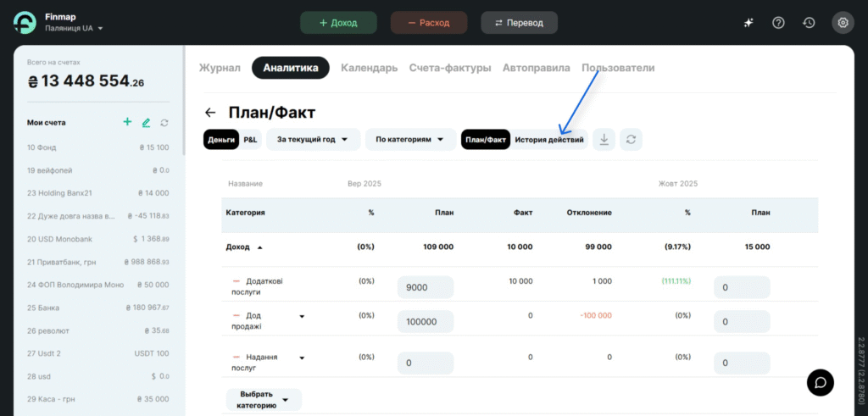Open the За текущий год dropdown
The image size is (868, 416).
click(313, 140)
